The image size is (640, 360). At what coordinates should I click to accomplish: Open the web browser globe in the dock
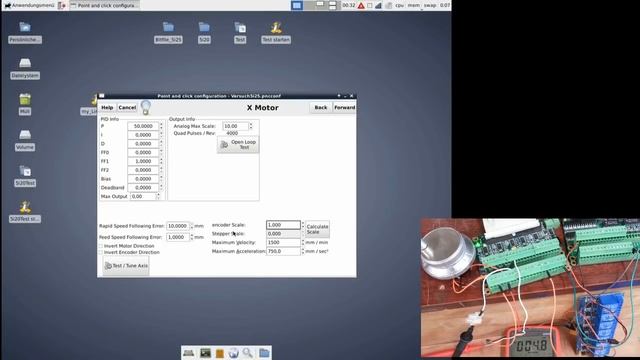(233, 353)
